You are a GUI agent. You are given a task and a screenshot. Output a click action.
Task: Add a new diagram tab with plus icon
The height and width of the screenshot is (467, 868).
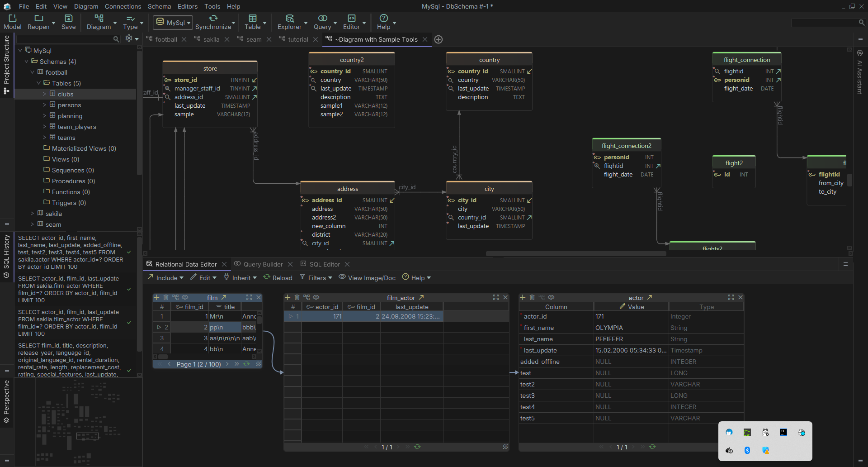pos(438,39)
